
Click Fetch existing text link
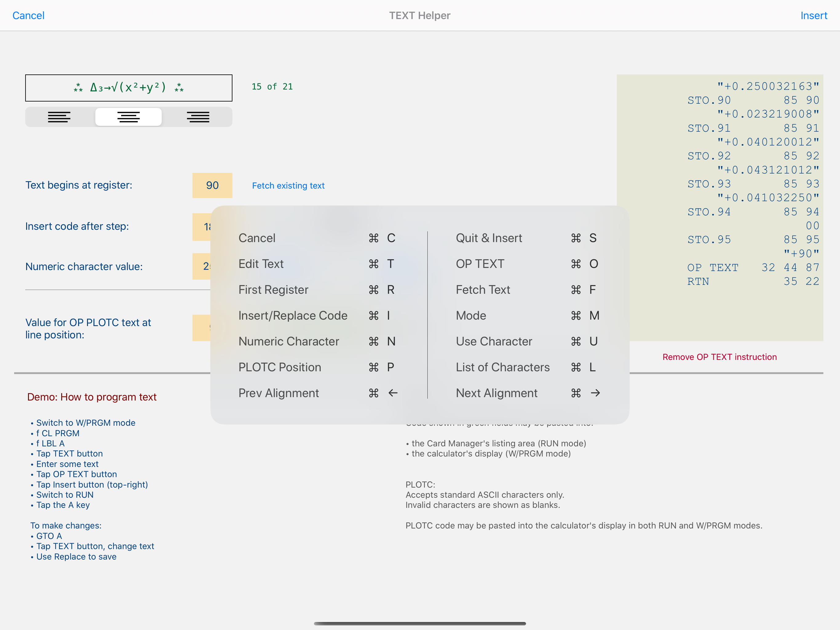(x=288, y=185)
